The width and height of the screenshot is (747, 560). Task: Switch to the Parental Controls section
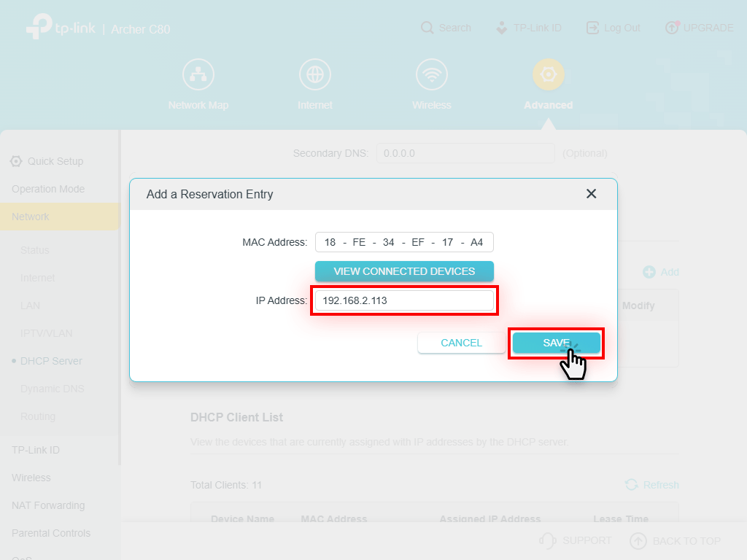50,533
